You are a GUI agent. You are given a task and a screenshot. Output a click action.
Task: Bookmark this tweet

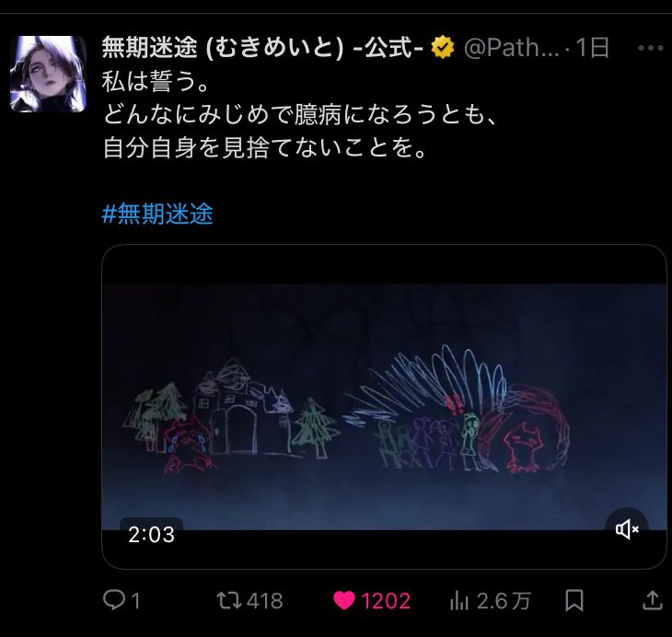[x=574, y=600]
